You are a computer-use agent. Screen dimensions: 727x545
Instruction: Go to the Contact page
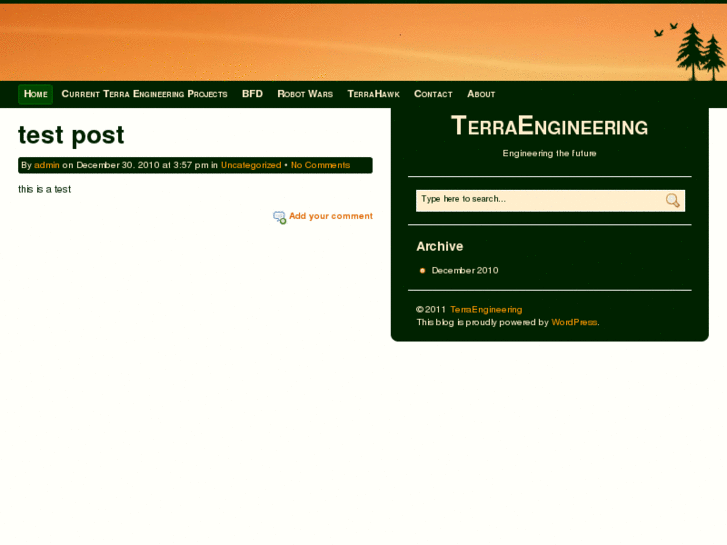point(433,94)
